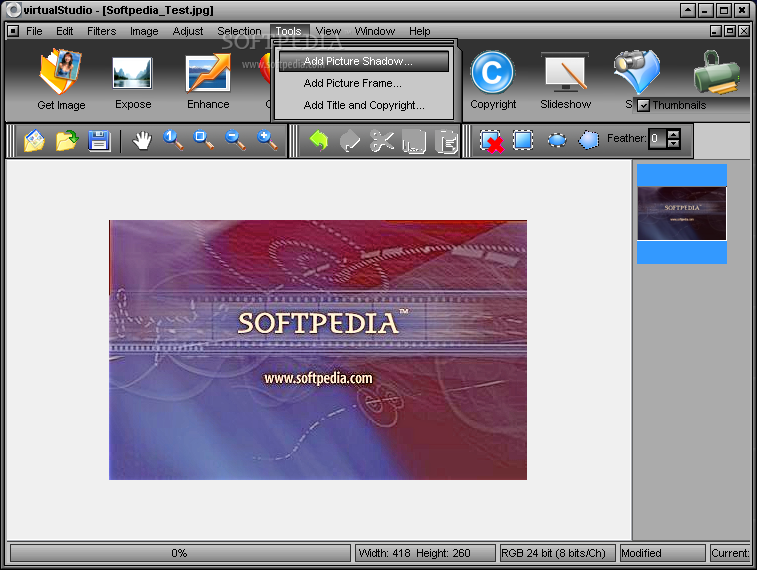The width and height of the screenshot is (757, 570).
Task: Click the grayed redo arrow icon
Action: click(350, 141)
